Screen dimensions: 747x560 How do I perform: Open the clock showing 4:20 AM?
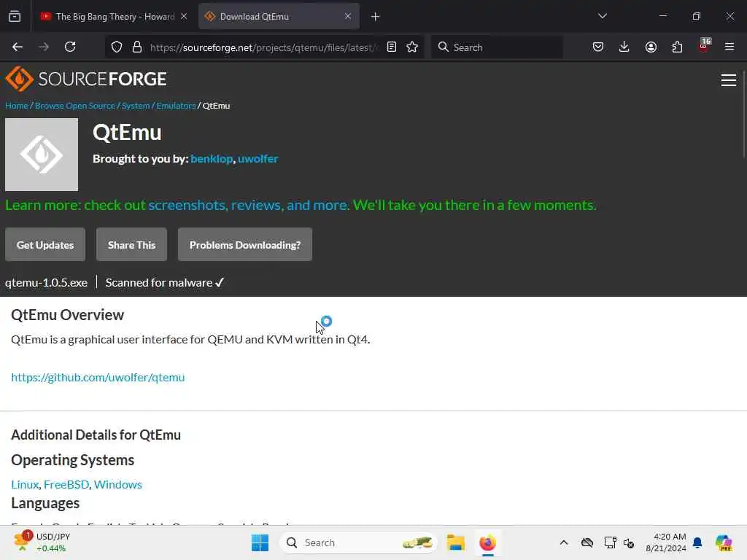(665, 542)
